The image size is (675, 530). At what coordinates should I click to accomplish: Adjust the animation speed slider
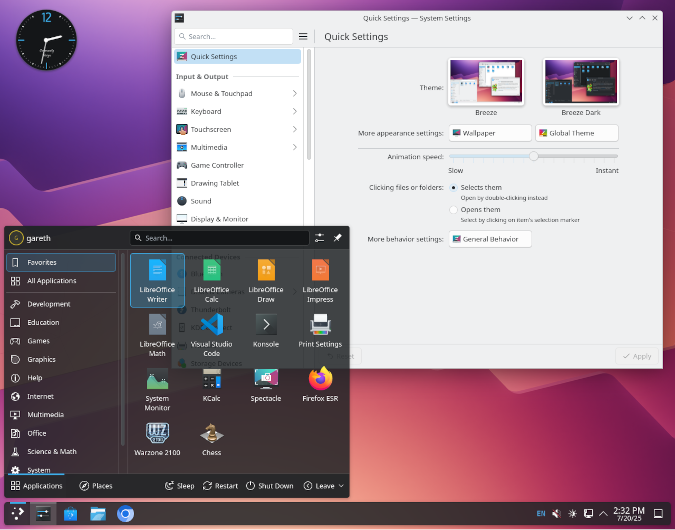533,156
